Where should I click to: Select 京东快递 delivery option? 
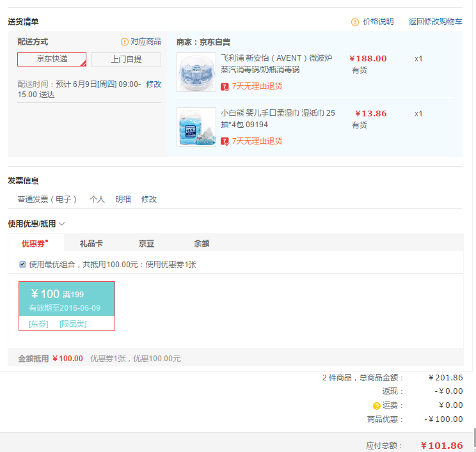pyautogui.click(x=52, y=59)
